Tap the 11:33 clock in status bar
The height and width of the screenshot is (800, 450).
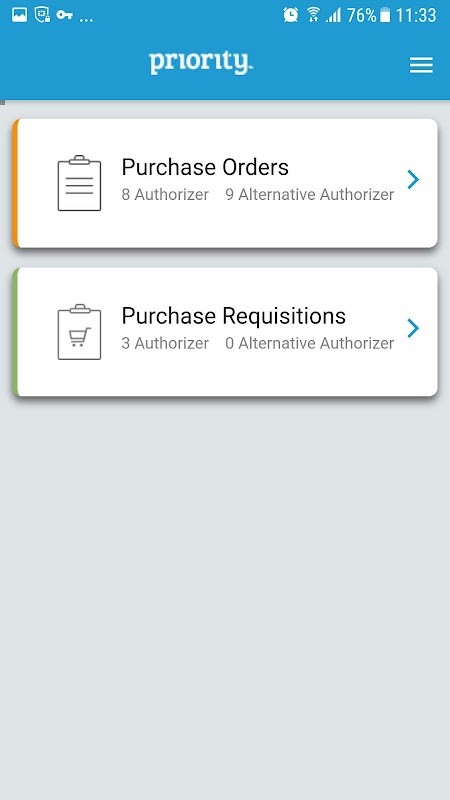pos(416,15)
